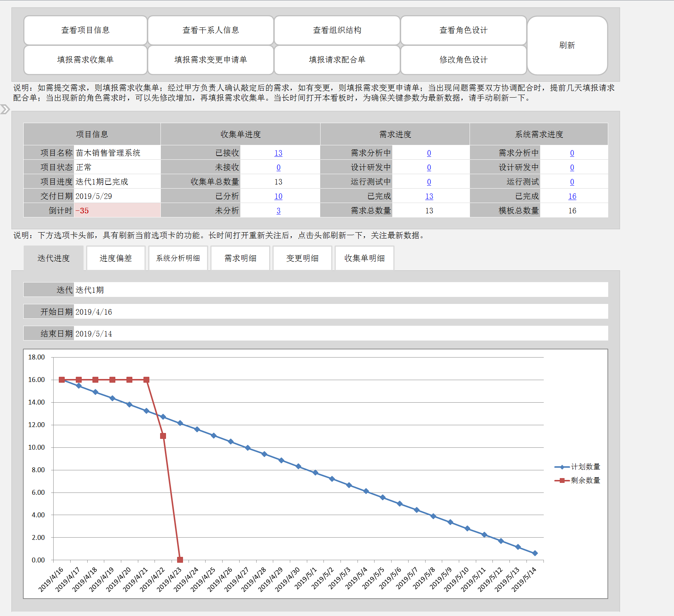Screen dimensions: 674x616
Task: Switch to the 进度偏差 tab
Action: pyautogui.click(x=116, y=258)
